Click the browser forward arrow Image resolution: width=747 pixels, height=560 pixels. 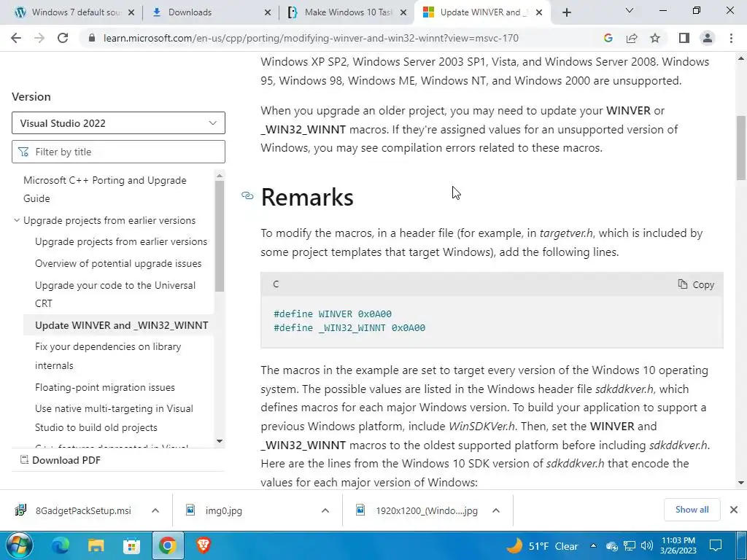click(x=39, y=38)
